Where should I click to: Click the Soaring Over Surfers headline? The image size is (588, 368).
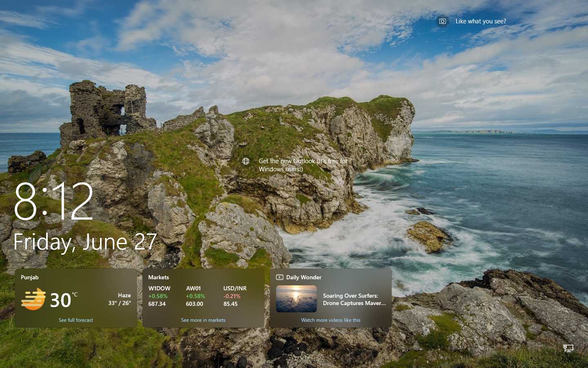[354, 299]
